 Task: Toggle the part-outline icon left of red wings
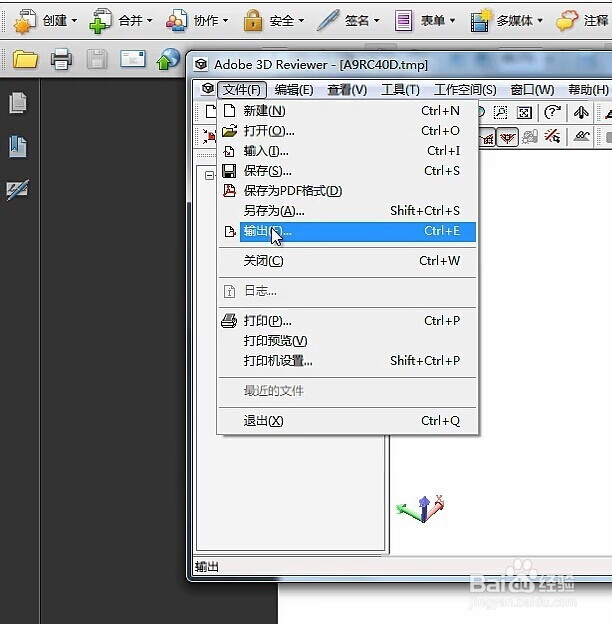pos(487,137)
